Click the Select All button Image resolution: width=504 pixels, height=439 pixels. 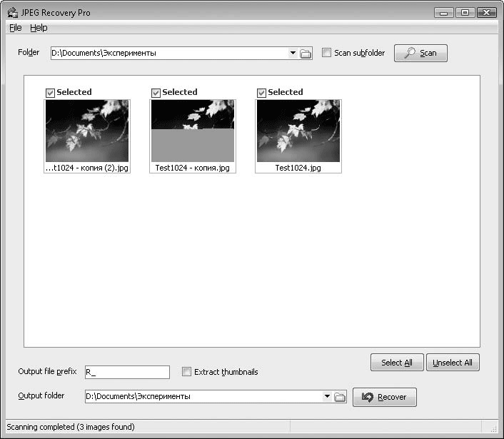396,363
